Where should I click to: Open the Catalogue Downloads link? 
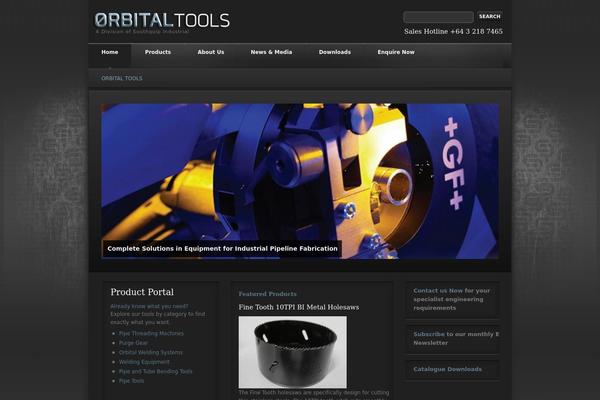coord(448,369)
